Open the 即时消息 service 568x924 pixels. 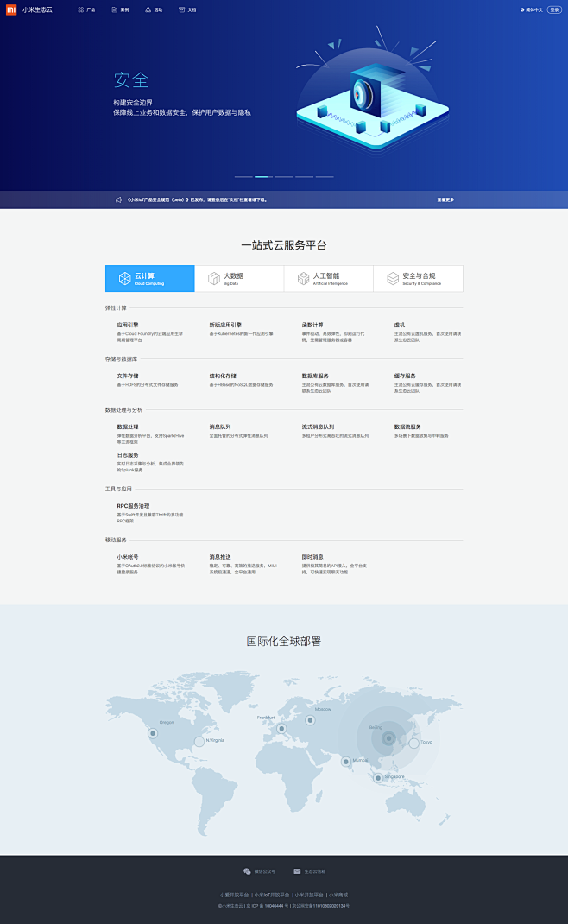pos(312,557)
